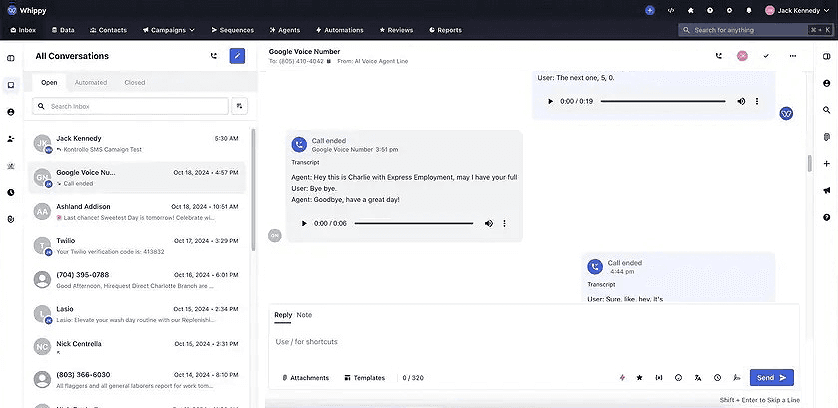Select the Open conversations tab
The width and height of the screenshot is (838, 408).
click(x=49, y=82)
